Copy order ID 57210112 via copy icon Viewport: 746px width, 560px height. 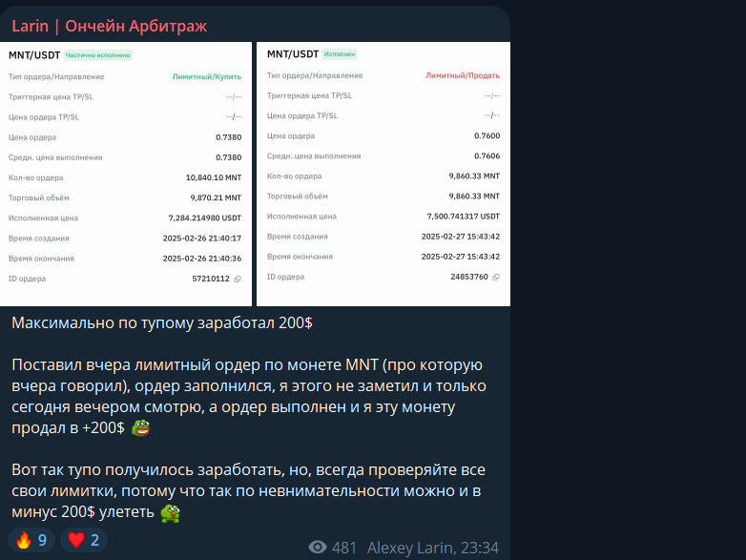pos(238,280)
